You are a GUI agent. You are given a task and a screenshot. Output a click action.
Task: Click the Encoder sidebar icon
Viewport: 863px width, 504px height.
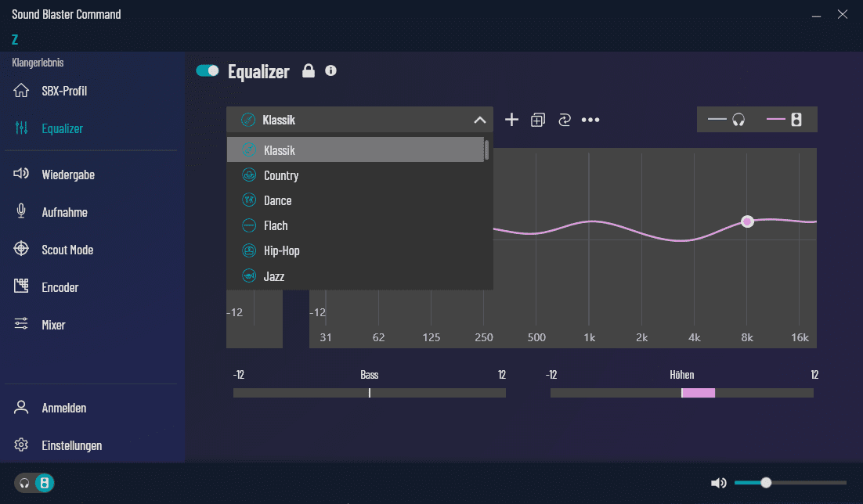coord(21,286)
